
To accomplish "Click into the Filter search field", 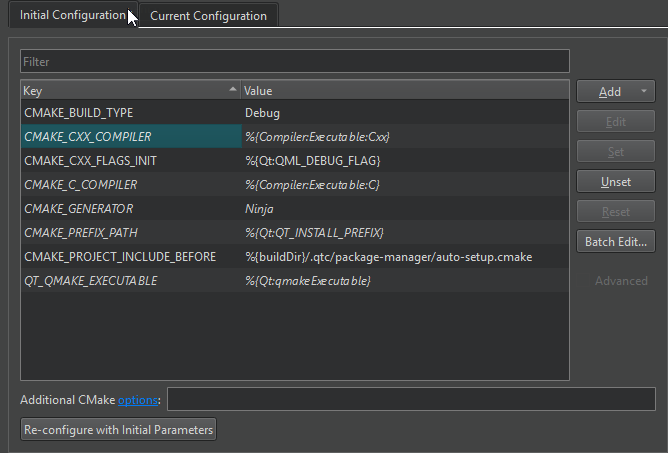I will tap(294, 62).
